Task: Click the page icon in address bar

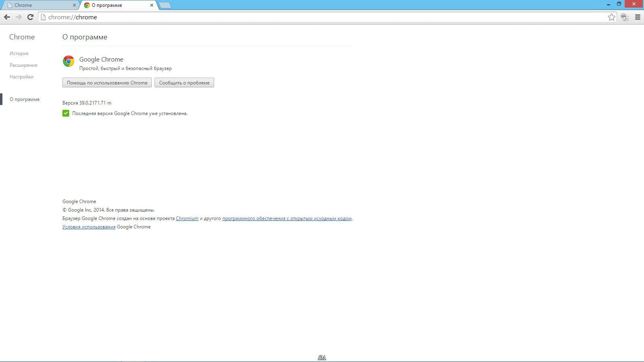Action: (43, 17)
